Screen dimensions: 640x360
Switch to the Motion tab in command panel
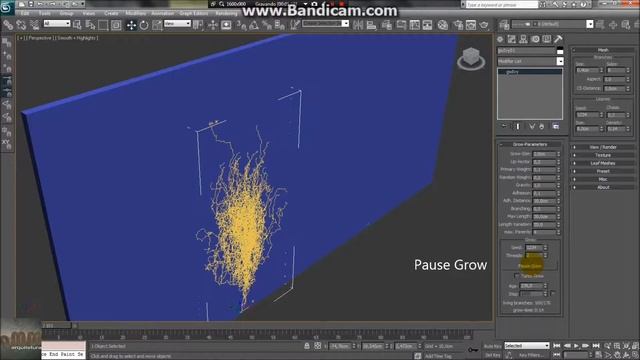[535, 39]
